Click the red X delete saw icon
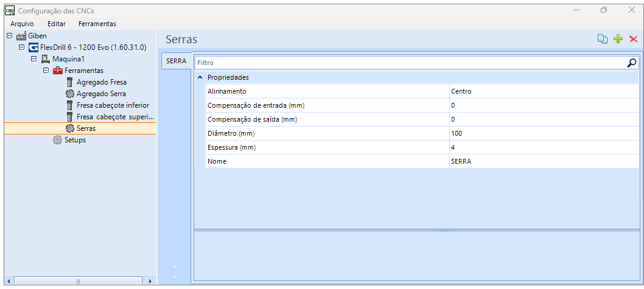The width and height of the screenshot is (644, 289). 633,39
